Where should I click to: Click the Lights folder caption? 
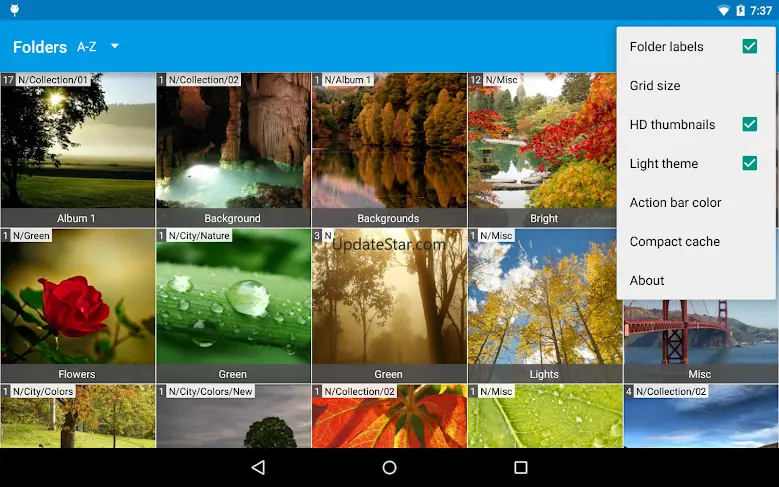pyautogui.click(x=544, y=374)
